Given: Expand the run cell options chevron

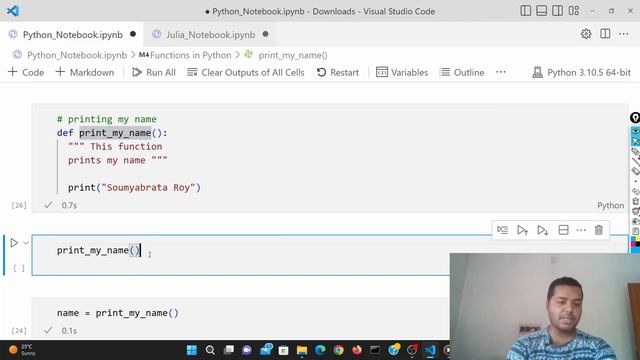Looking at the screenshot, I should [x=26, y=243].
